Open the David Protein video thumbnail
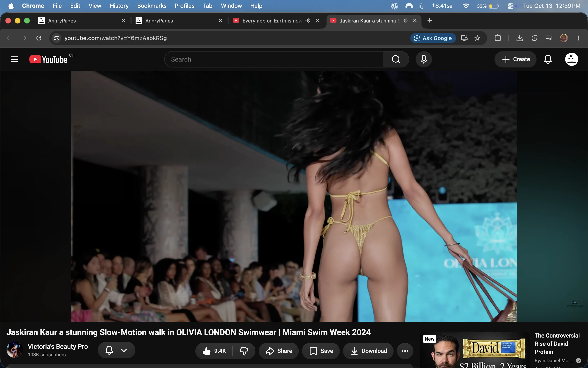Image resolution: width=588 pixels, height=368 pixels. [475, 350]
